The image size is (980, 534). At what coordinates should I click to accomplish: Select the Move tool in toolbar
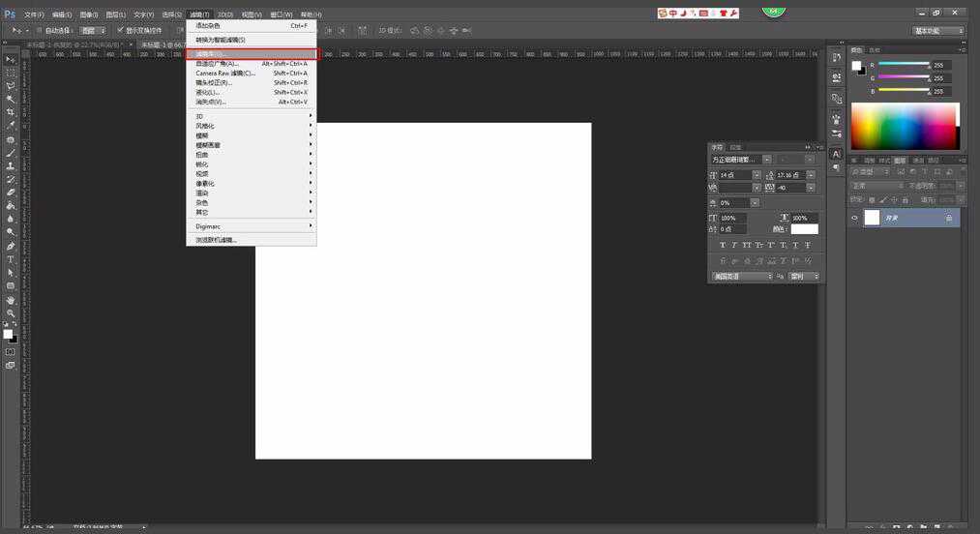click(x=11, y=59)
